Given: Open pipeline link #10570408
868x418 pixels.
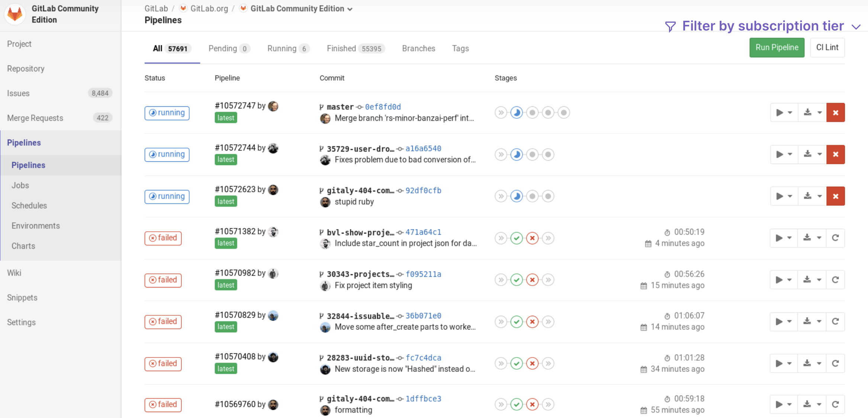Looking at the screenshot, I should pyautogui.click(x=235, y=357).
